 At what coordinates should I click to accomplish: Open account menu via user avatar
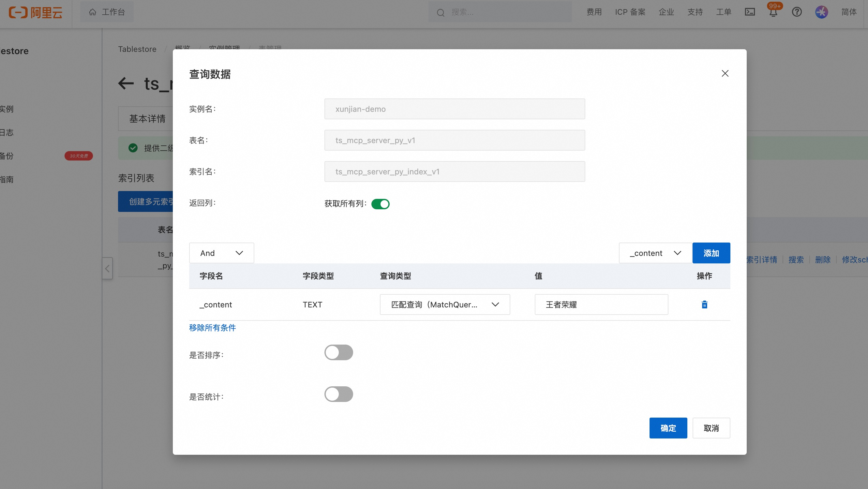coord(821,12)
